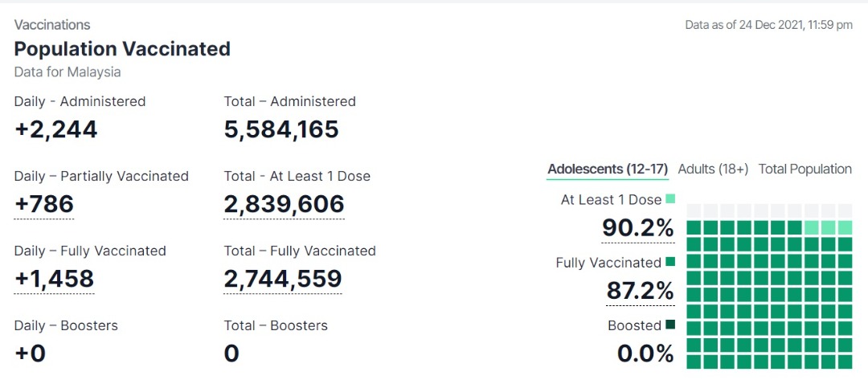Select the Adolescents (12-17) tab
Image resolution: width=868 pixels, height=384 pixels.
coord(608,170)
